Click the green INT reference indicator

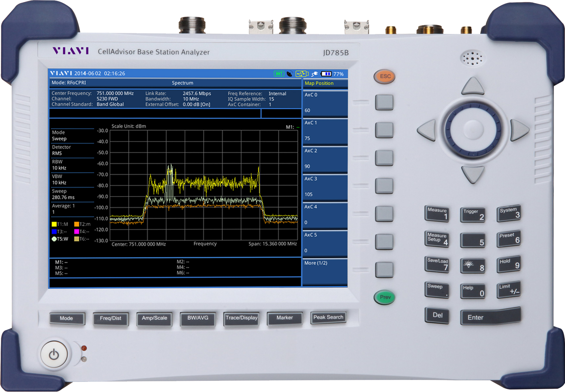coord(279,74)
